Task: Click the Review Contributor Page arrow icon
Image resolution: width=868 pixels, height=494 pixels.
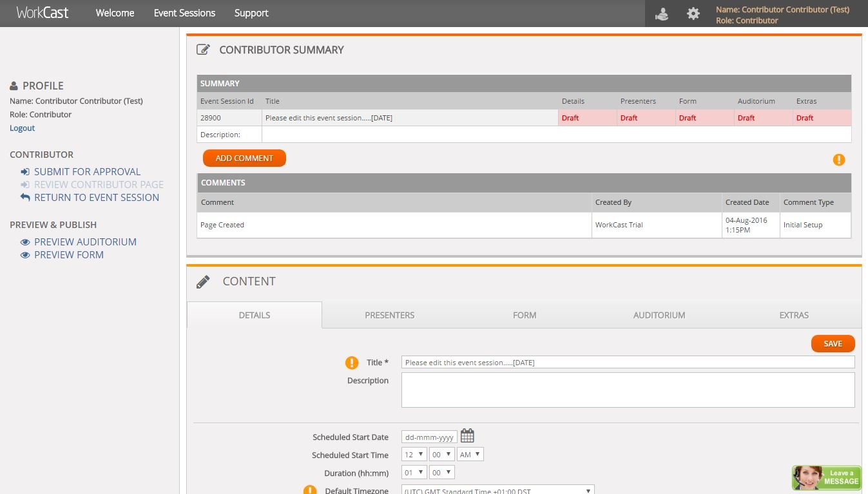Action: 25,185
